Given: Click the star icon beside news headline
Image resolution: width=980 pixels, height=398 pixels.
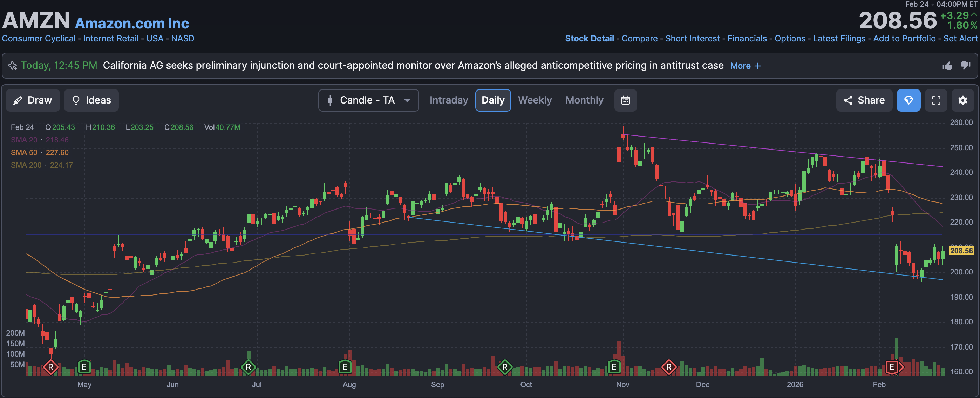Looking at the screenshot, I should (x=13, y=66).
